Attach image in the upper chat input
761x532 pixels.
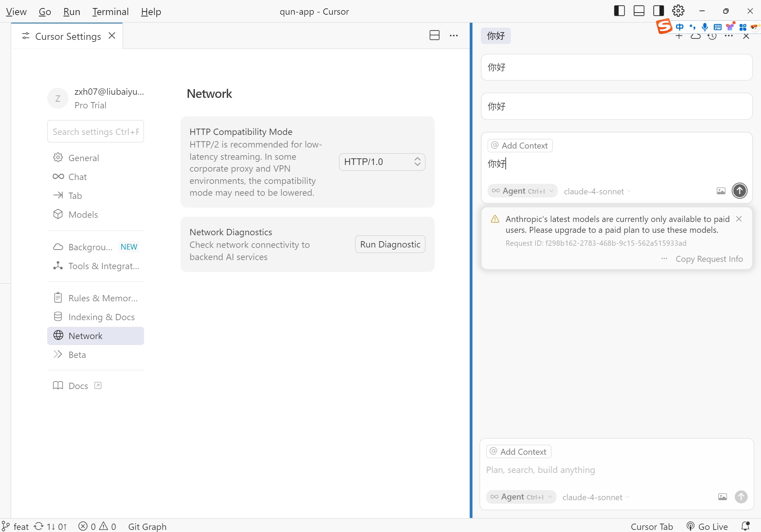click(721, 191)
